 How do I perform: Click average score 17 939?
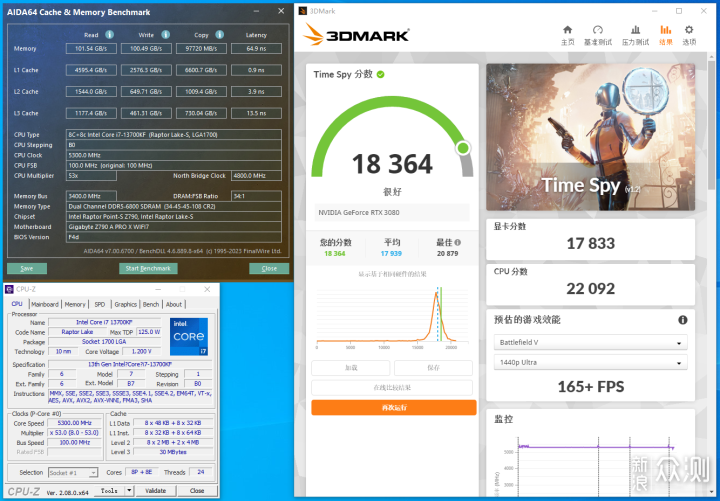pos(391,253)
